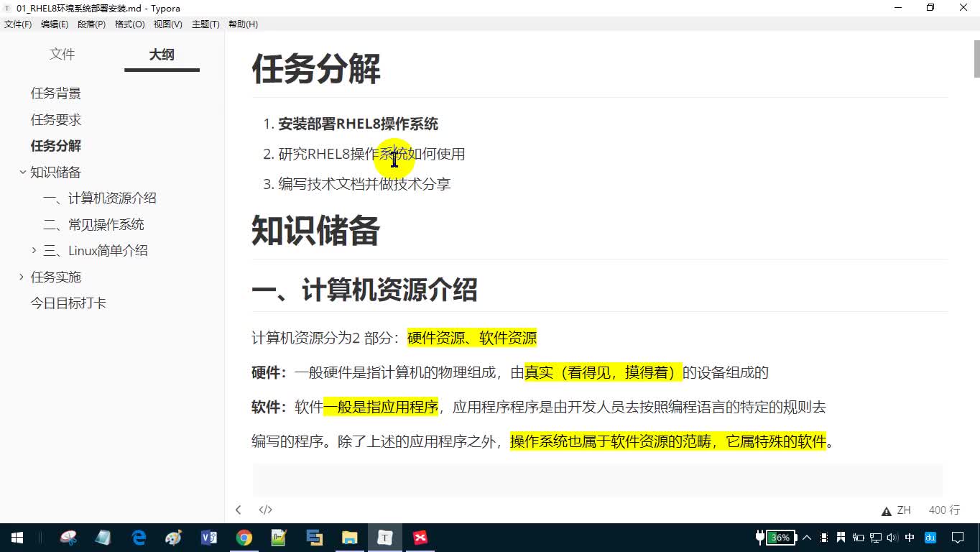Screen dimensions: 980x552
Task: Open 段落(P) menu
Action: click(91, 24)
